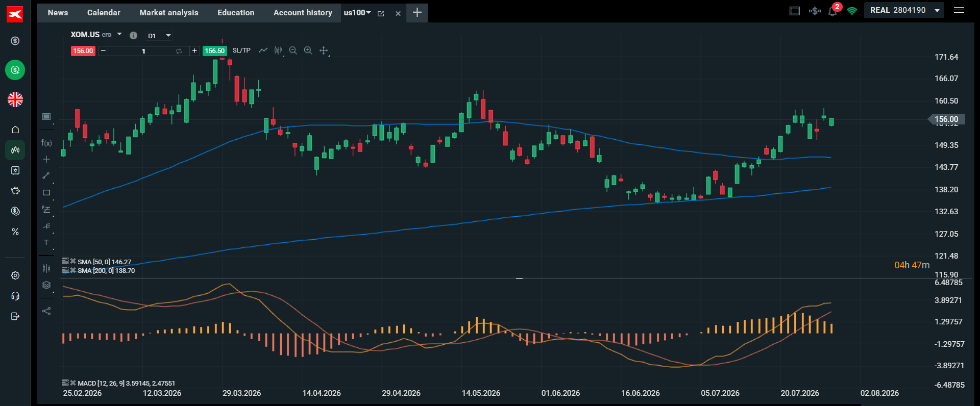The image size is (980, 406).
Task: Zoom out the chart
Action: click(293, 50)
